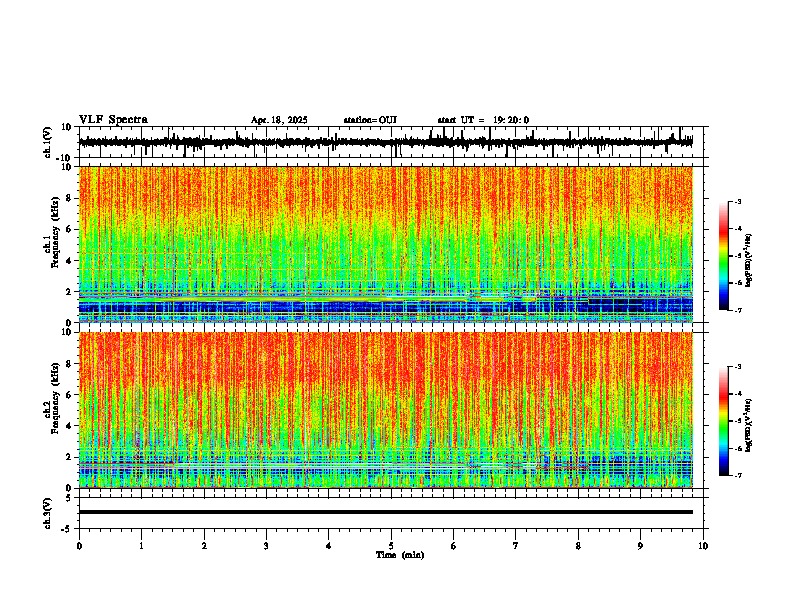Select the "ch.1(V)" axis label

[x=48, y=142]
